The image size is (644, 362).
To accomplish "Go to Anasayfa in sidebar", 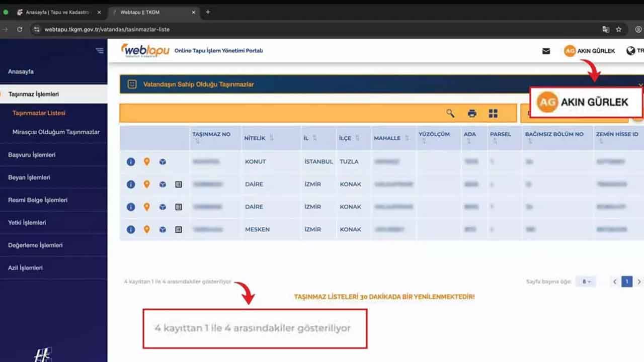I will pos(21,72).
